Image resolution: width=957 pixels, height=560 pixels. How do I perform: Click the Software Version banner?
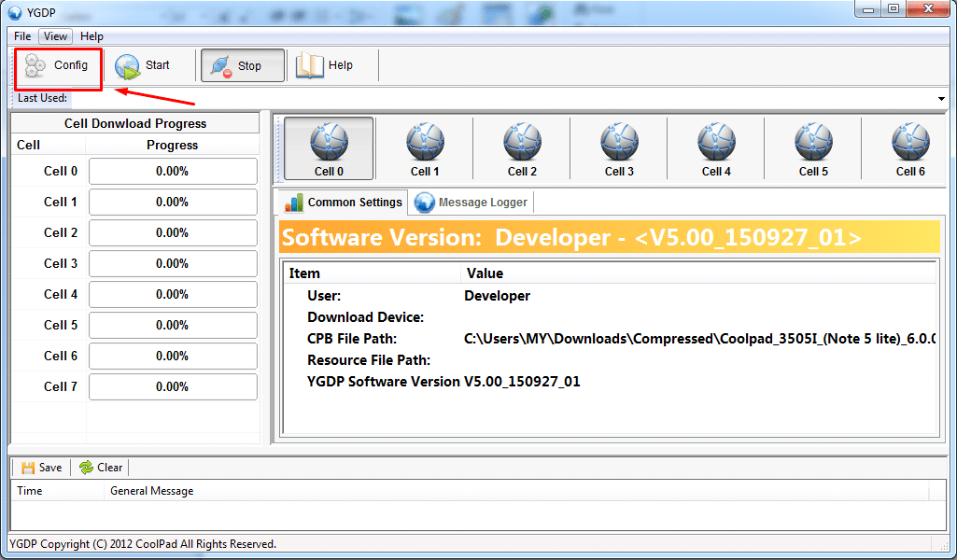(609, 237)
